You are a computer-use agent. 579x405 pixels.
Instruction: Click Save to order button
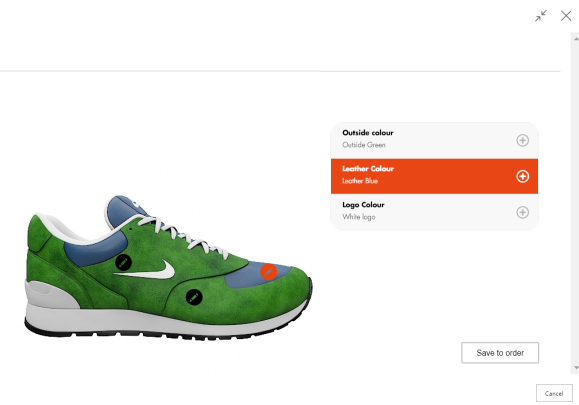(x=500, y=353)
